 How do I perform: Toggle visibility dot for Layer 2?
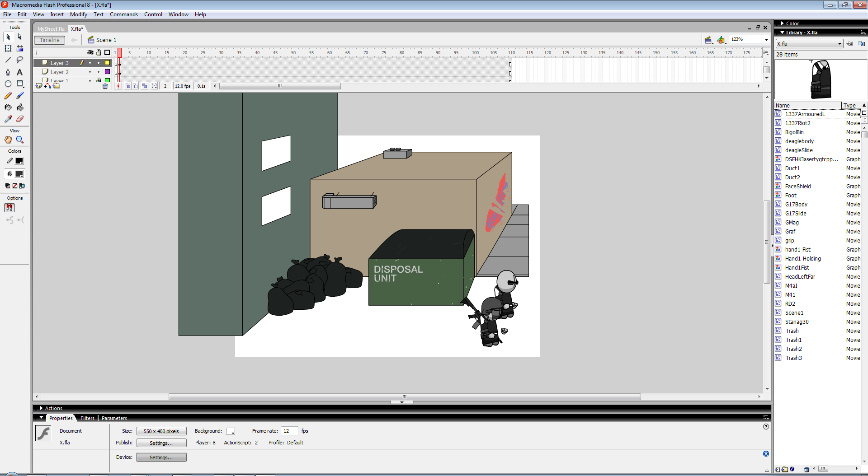(90, 72)
